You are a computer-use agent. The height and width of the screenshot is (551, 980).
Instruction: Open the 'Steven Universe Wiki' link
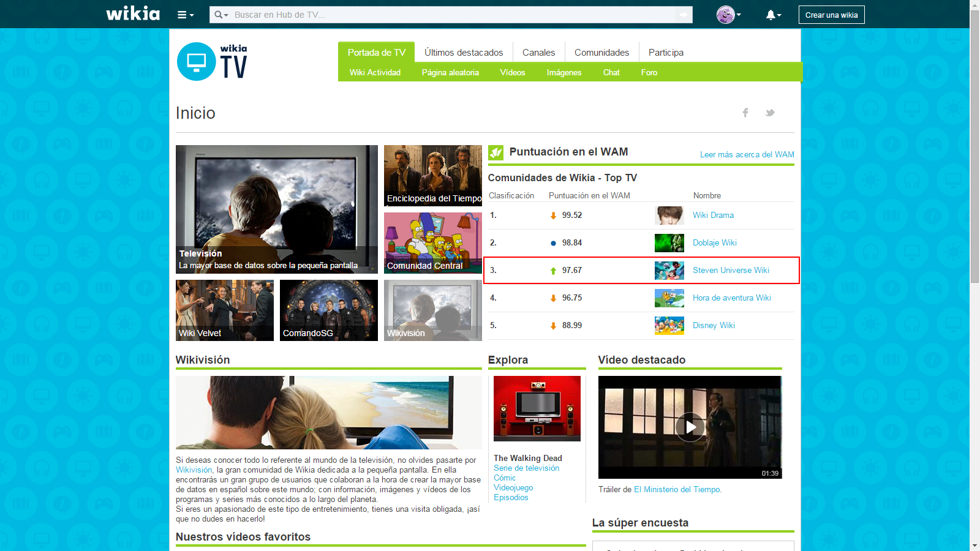click(731, 271)
